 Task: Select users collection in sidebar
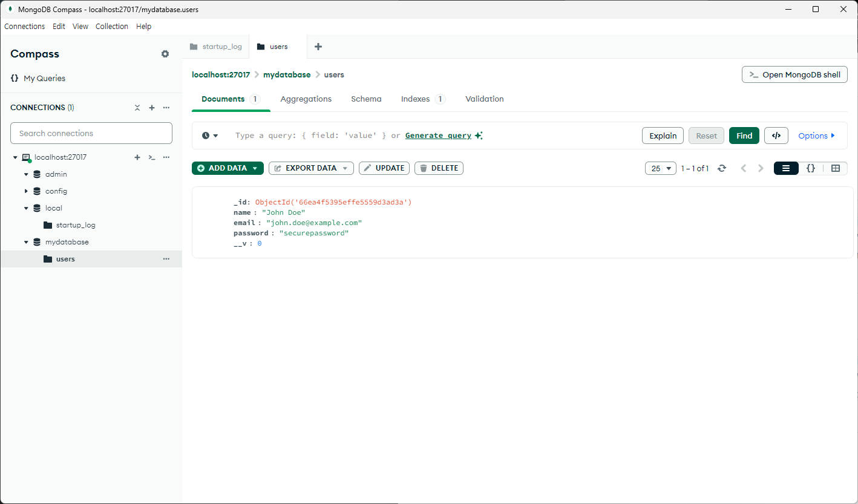pos(65,259)
